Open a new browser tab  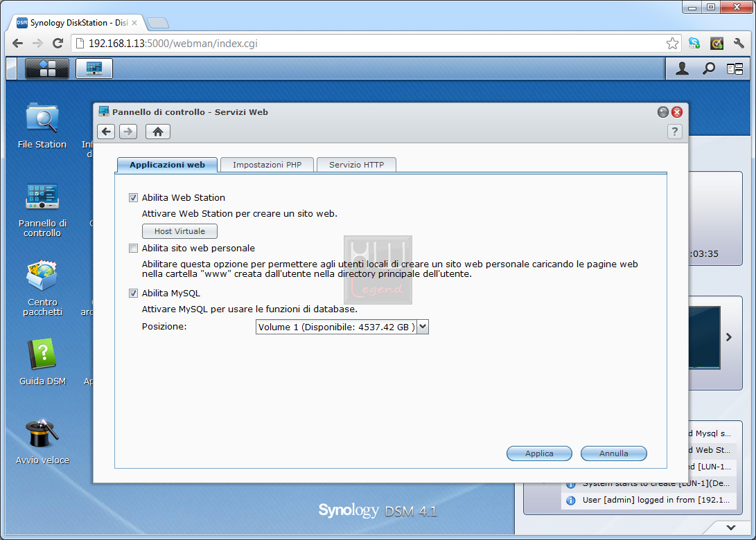tap(158, 23)
